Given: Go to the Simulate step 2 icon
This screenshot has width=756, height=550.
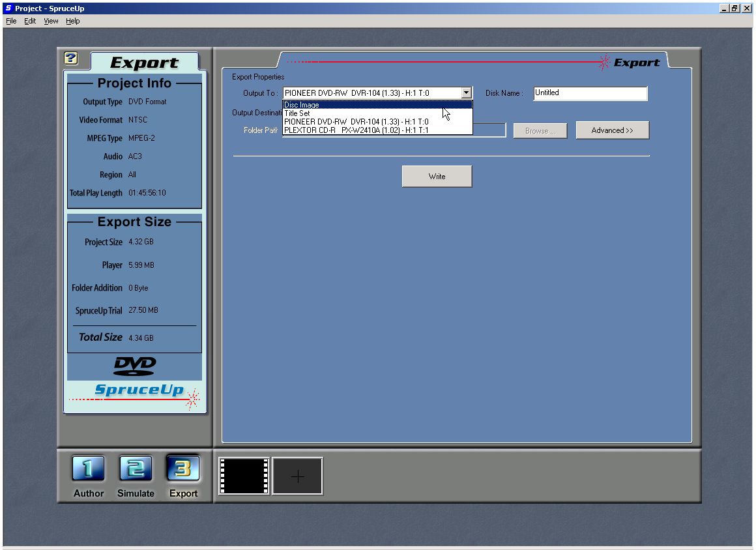Looking at the screenshot, I should tap(136, 469).
